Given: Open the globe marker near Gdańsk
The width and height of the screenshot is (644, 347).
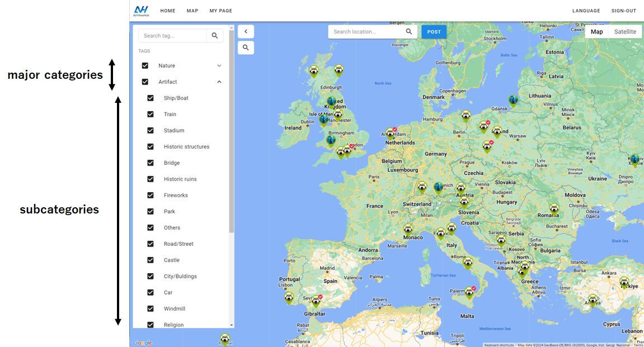Looking at the screenshot, I should (513, 100).
